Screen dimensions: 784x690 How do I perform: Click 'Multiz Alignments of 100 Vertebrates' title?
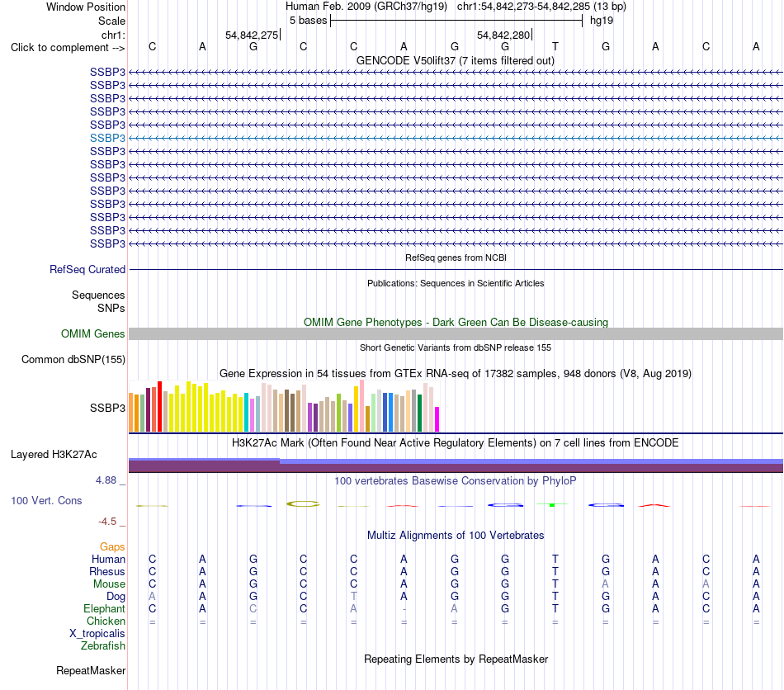(x=456, y=536)
